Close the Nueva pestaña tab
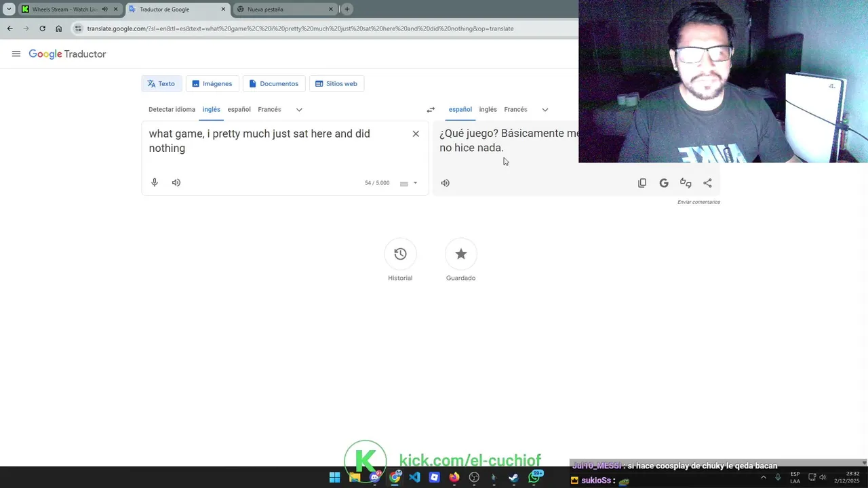 pyautogui.click(x=331, y=9)
